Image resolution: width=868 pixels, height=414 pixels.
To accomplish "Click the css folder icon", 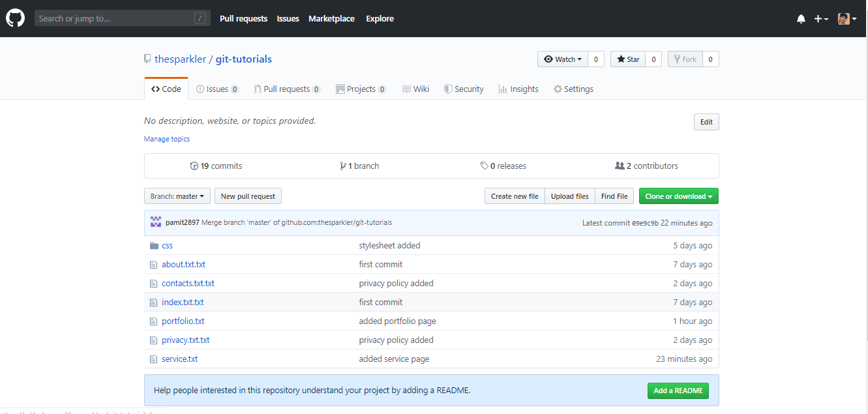I will [154, 246].
